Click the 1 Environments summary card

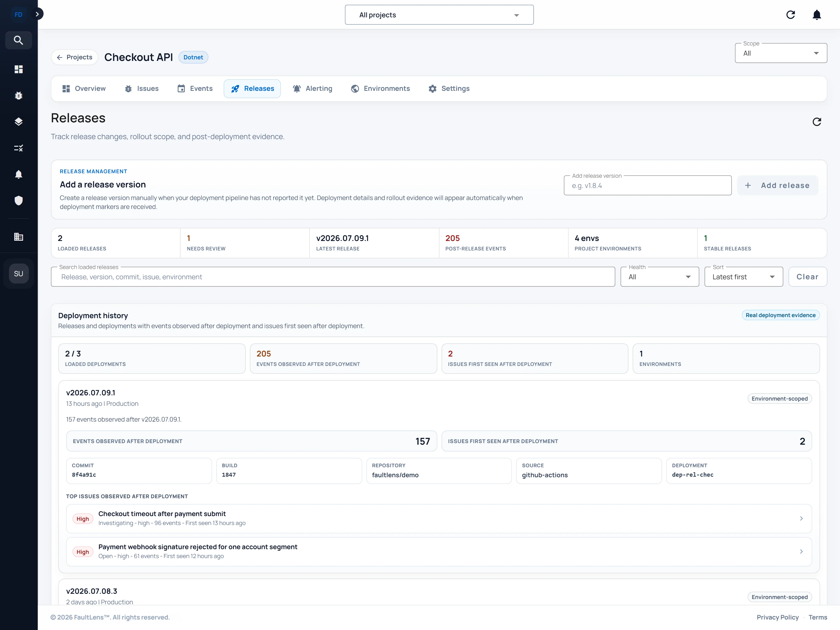726,359
